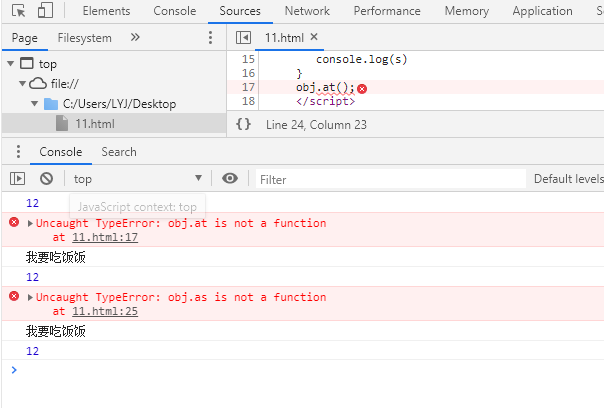Collapse the top tree node
This screenshot has height=408, width=604.
[10, 63]
